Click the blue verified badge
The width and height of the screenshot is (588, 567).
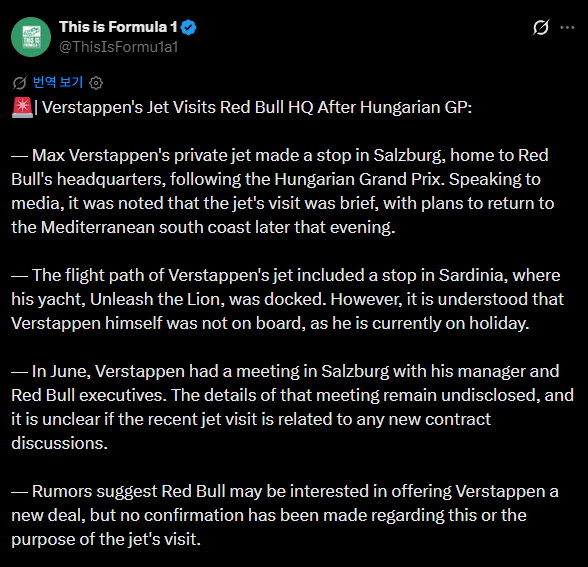click(x=188, y=27)
